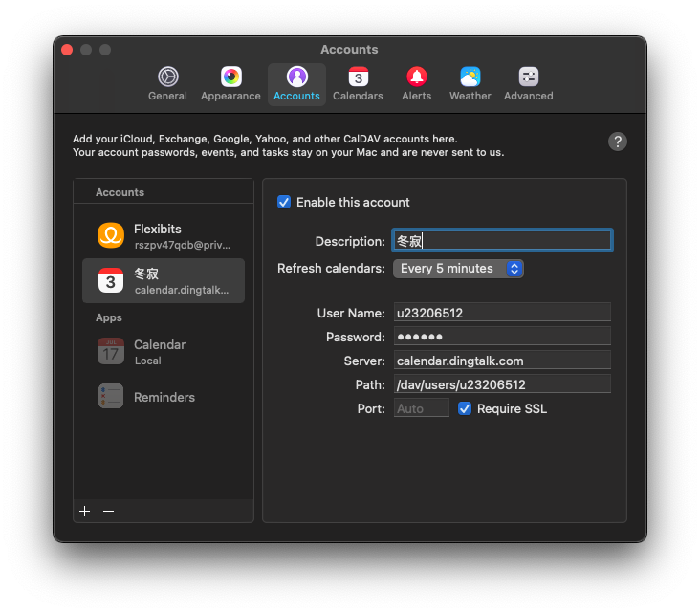Image resolution: width=700 pixels, height=613 pixels.
Task: Click the Password field
Action: pos(502,337)
